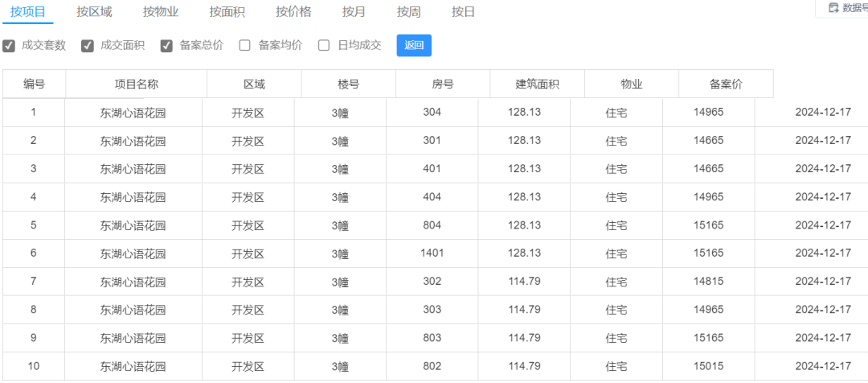The image size is (868, 383).
Task: Select the 按面积 tab
Action: coord(227,11)
